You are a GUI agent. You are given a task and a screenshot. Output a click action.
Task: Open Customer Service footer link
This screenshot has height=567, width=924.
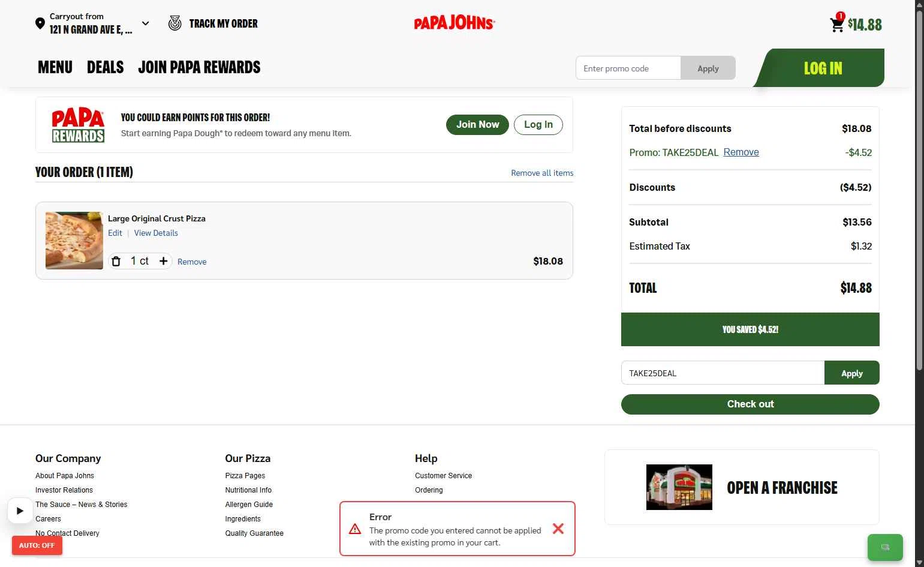pos(443,476)
